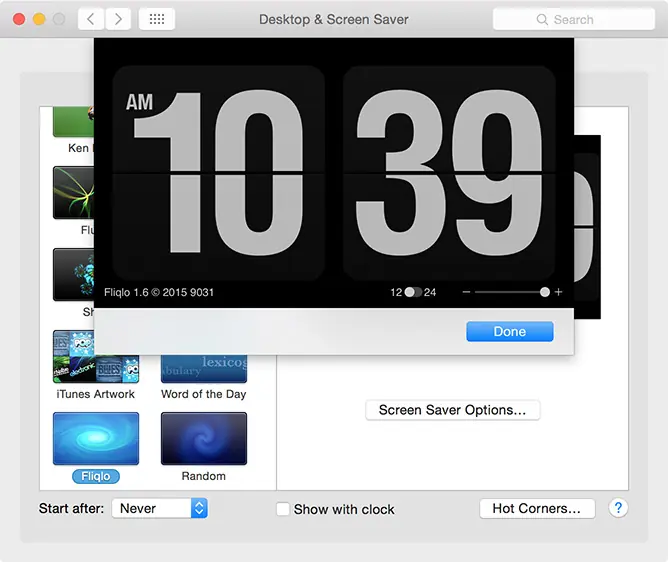The width and height of the screenshot is (668, 562).
Task: Adjust the Fliqlo clock size slider
Action: [512, 292]
